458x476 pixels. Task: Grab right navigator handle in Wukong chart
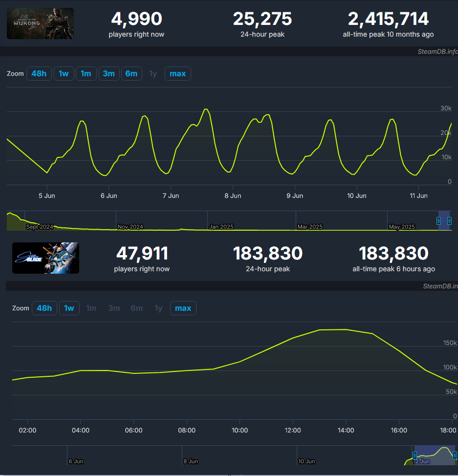(x=450, y=221)
